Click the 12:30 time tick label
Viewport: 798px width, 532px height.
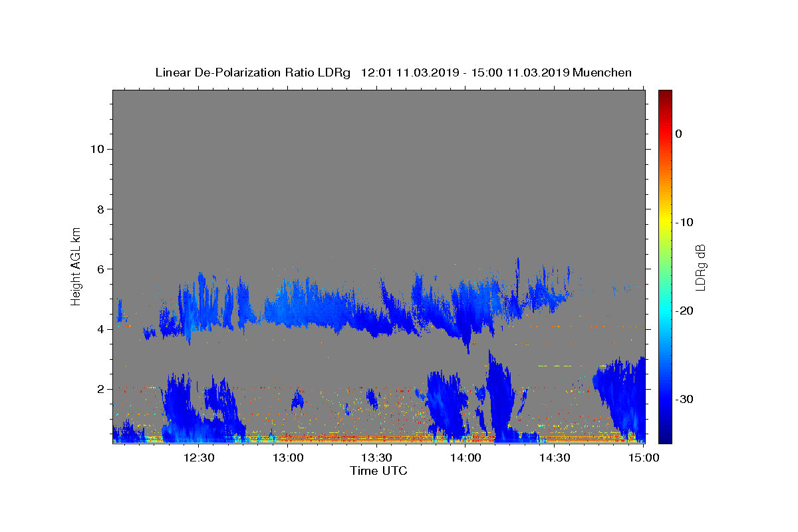(198, 458)
